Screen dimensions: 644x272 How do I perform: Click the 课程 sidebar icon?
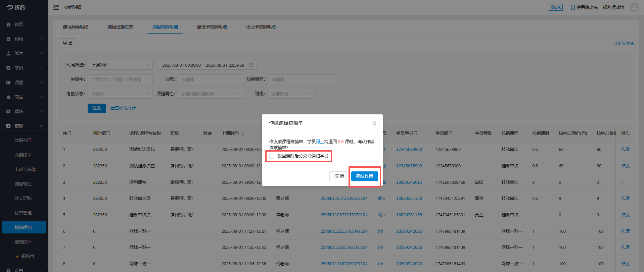pyautogui.click(x=8, y=83)
